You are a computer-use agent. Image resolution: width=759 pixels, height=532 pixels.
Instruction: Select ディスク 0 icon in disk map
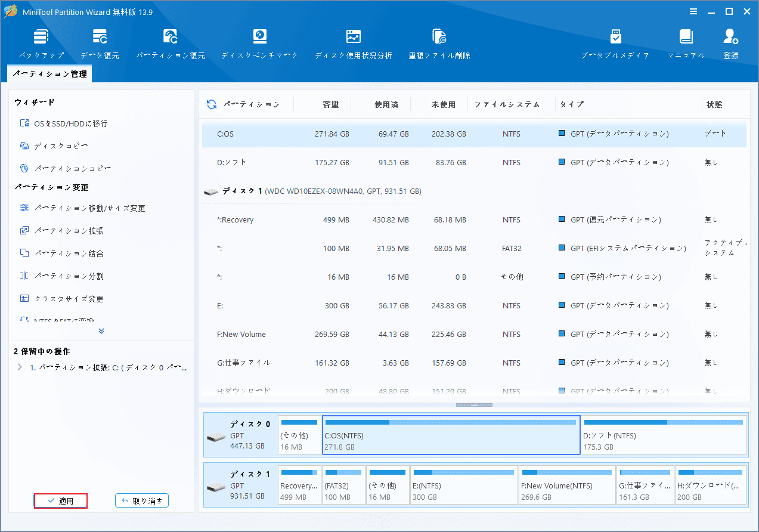[216, 437]
